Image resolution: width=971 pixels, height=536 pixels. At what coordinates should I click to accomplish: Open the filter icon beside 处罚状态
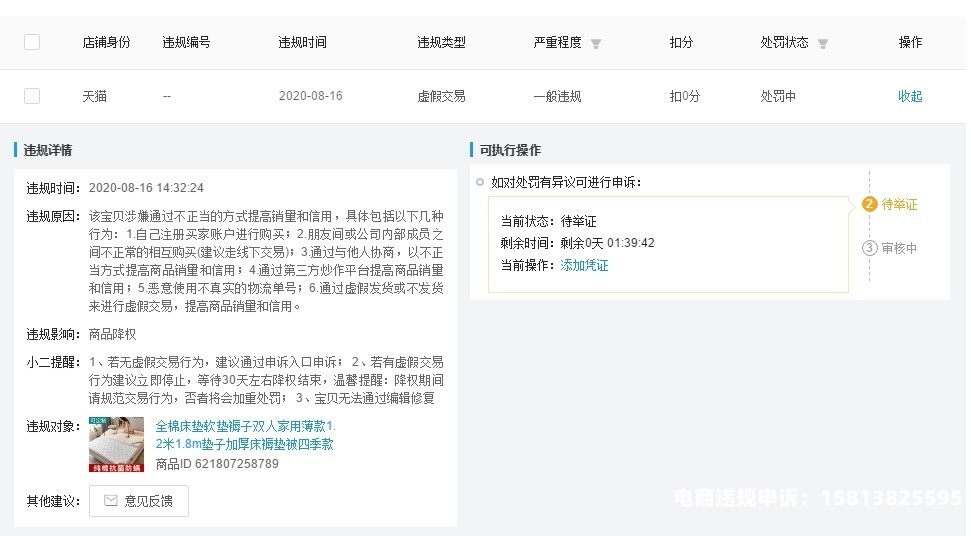(x=823, y=44)
